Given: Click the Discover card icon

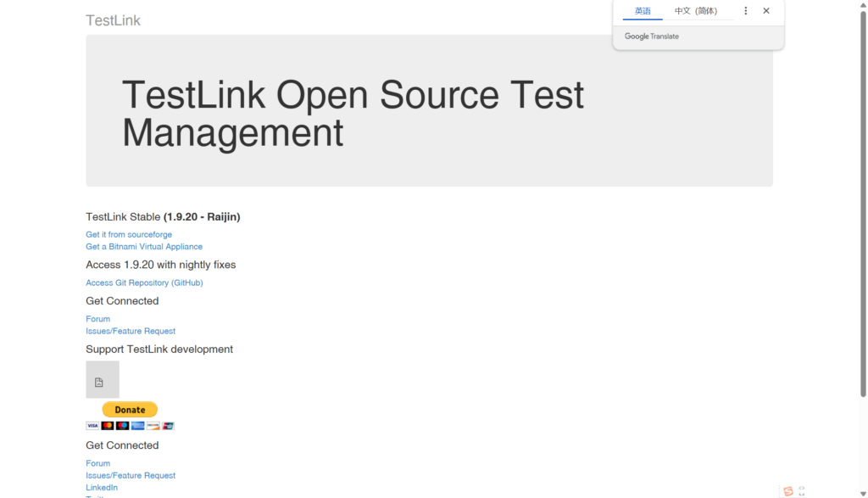Looking at the screenshot, I should 153,426.
